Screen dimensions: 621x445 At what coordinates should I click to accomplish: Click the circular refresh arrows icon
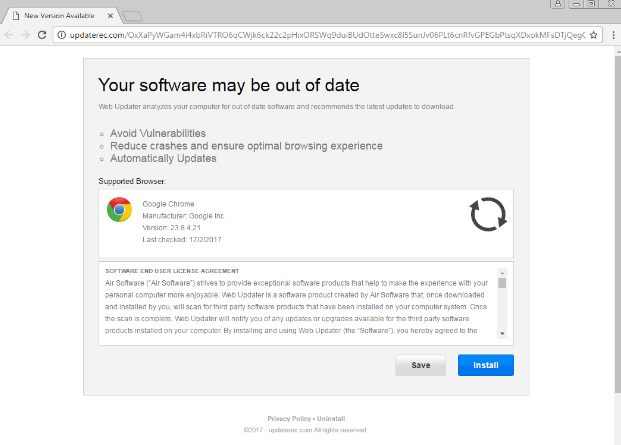pos(488,214)
